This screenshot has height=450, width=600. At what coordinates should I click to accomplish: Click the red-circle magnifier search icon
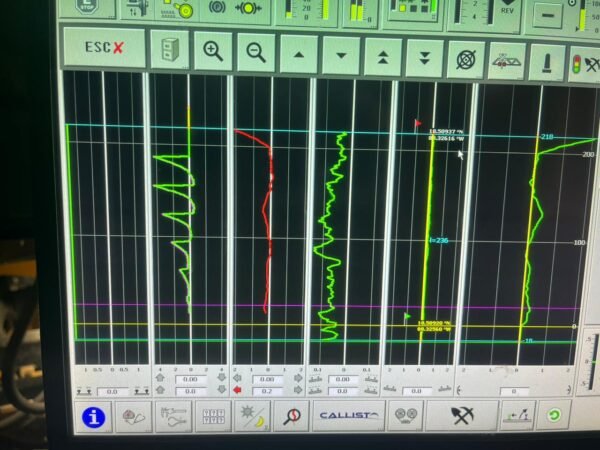pos(292,417)
